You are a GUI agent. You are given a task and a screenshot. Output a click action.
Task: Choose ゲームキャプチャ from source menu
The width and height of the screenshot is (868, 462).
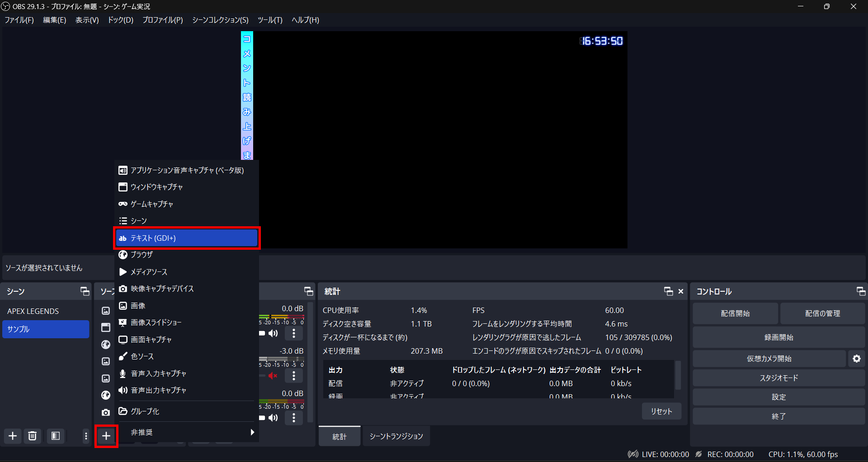pos(186,204)
